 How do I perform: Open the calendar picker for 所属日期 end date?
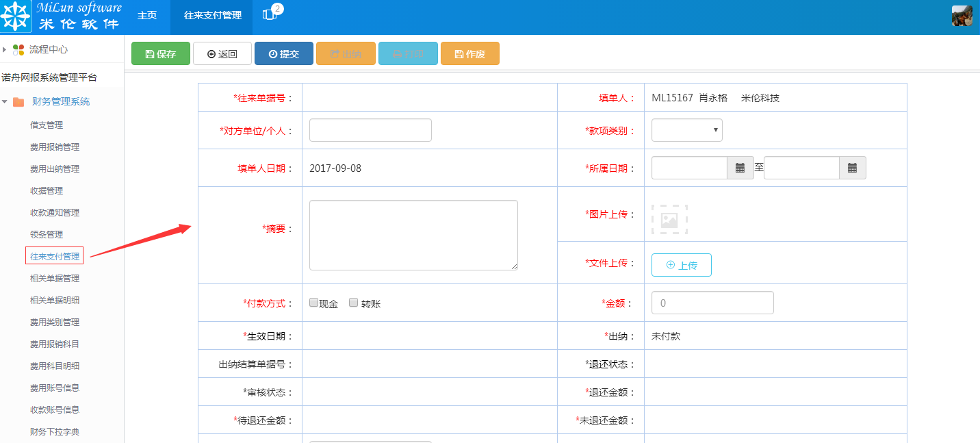click(x=853, y=167)
